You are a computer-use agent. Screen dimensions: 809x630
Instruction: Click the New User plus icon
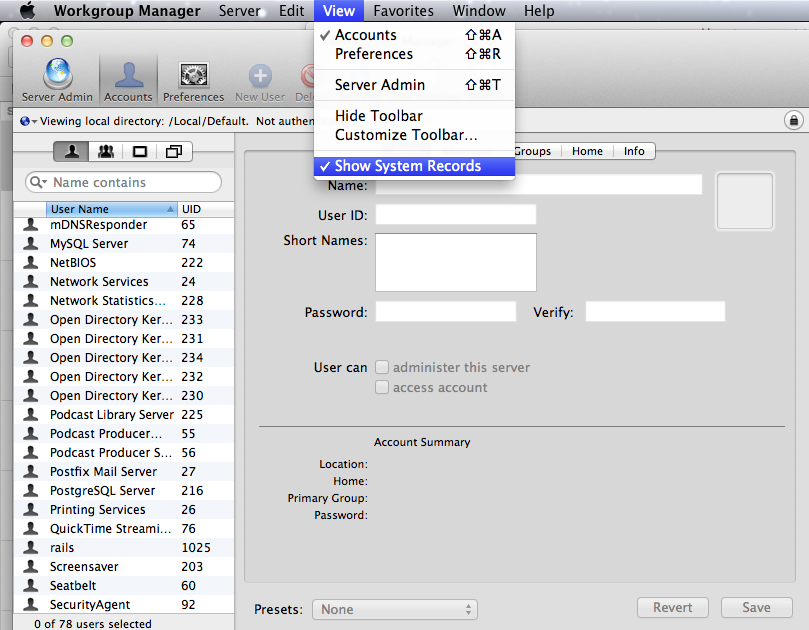[260, 76]
